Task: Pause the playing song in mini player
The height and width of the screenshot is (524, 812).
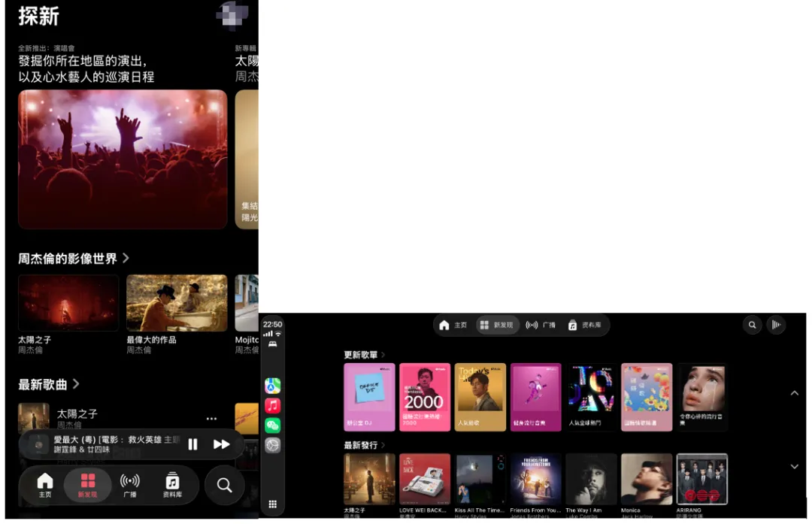Action: point(192,444)
